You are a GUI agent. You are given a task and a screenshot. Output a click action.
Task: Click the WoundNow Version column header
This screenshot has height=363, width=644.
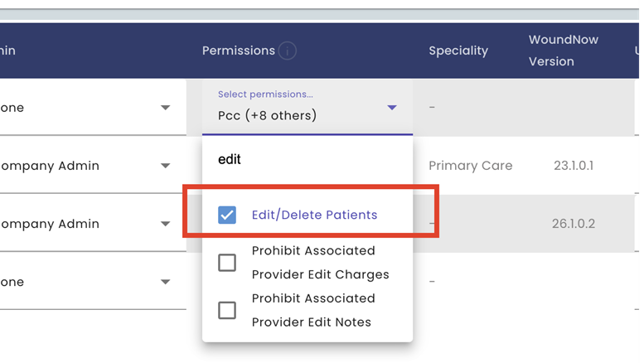pyautogui.click(x=563, y=51)
